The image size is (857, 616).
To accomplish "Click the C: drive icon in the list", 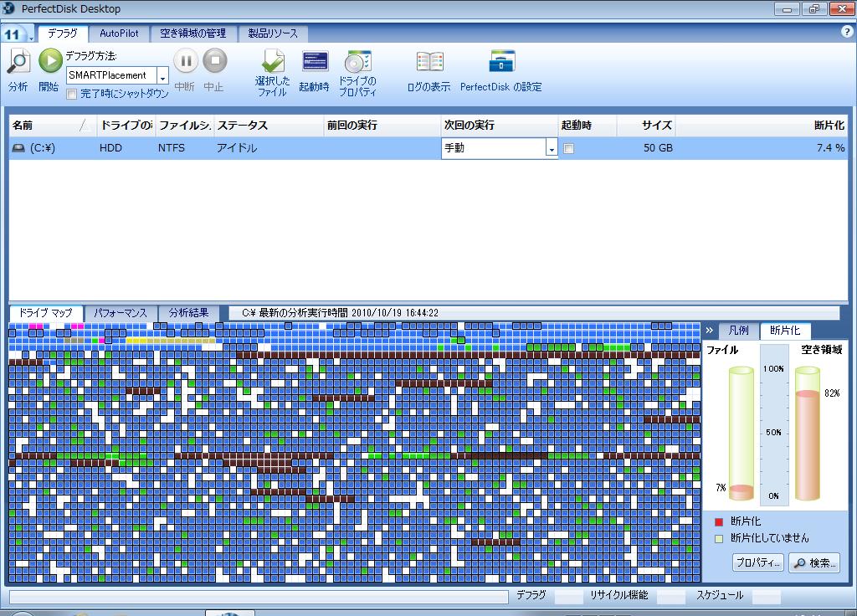I will click(18, 148).
